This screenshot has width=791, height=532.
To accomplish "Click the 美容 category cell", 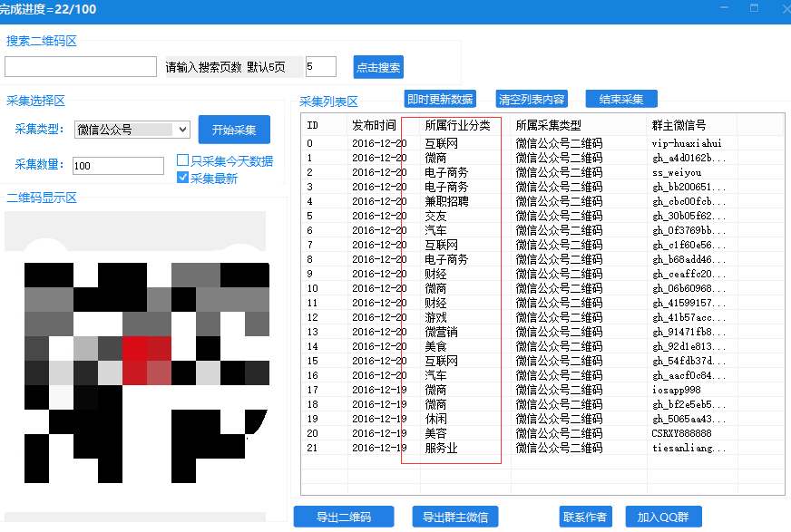I will (435, 433).
